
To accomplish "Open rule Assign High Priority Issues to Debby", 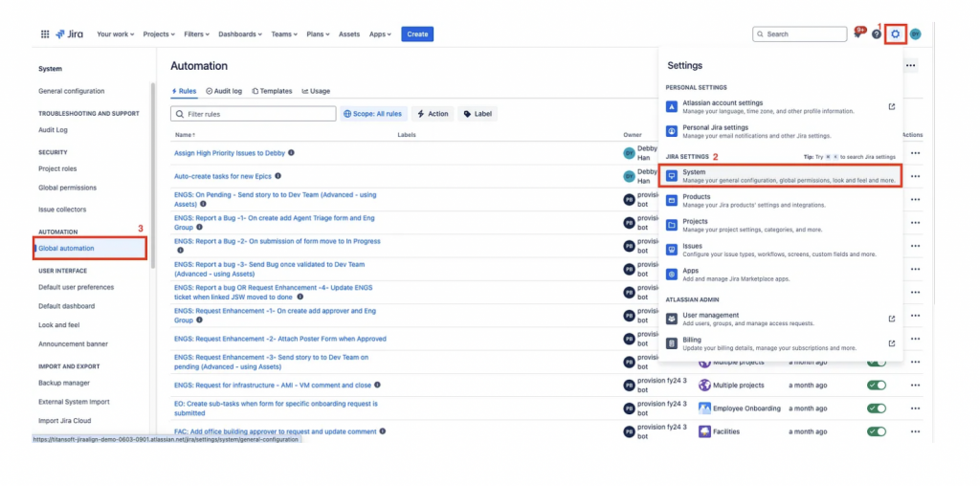I will (229, 153).
